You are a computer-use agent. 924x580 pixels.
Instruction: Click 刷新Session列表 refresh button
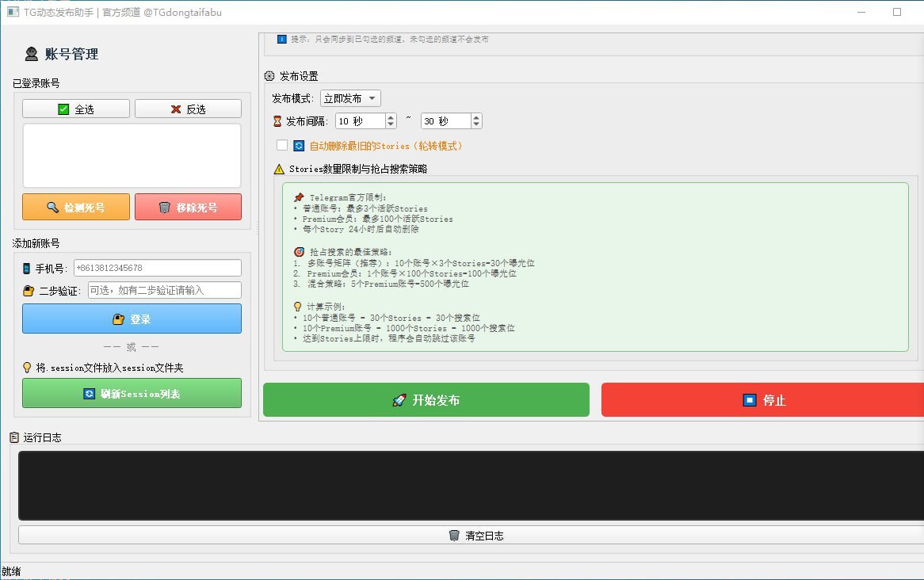coord(132,394)
